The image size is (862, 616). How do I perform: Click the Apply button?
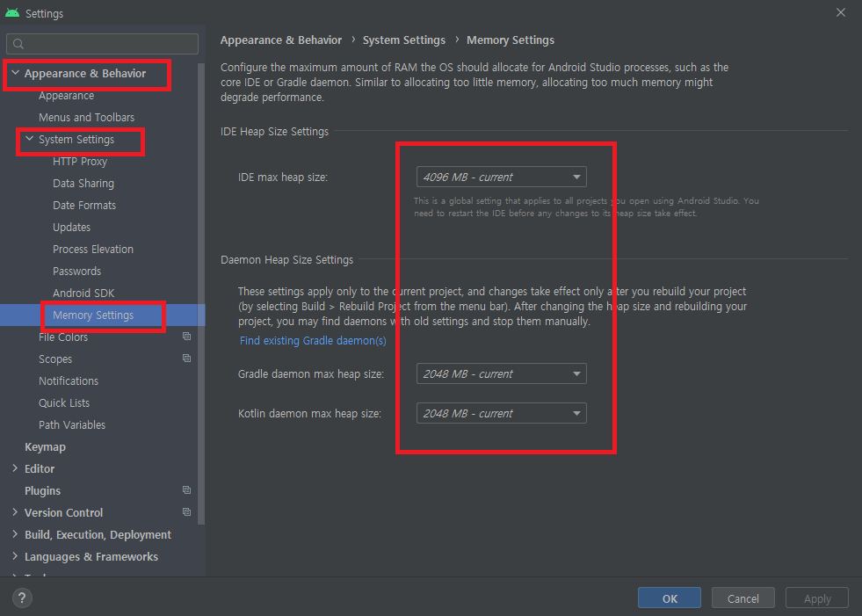[x=817, y=598]
